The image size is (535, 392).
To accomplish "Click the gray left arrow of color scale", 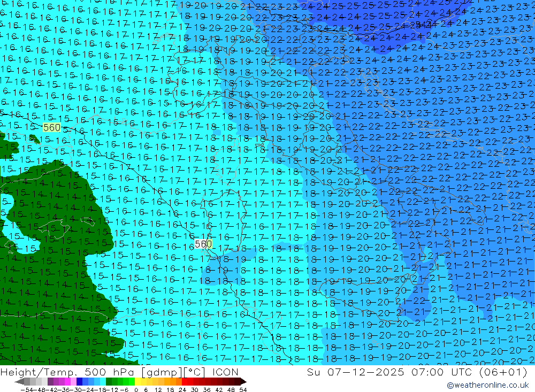I will 19,381.
